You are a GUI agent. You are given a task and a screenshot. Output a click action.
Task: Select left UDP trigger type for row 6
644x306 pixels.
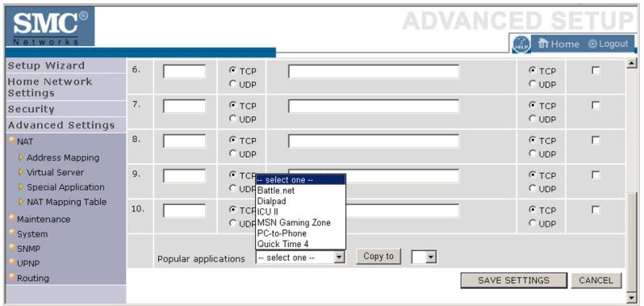233,84
